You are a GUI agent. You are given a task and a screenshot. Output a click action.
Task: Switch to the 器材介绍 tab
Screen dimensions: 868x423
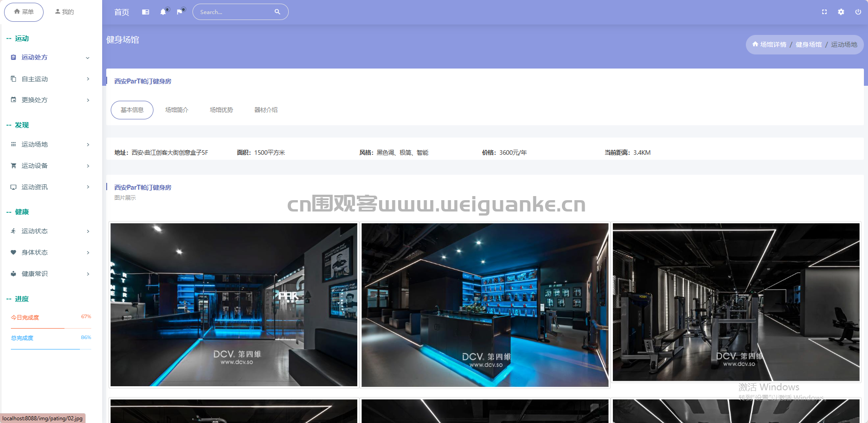coord(266,110)
